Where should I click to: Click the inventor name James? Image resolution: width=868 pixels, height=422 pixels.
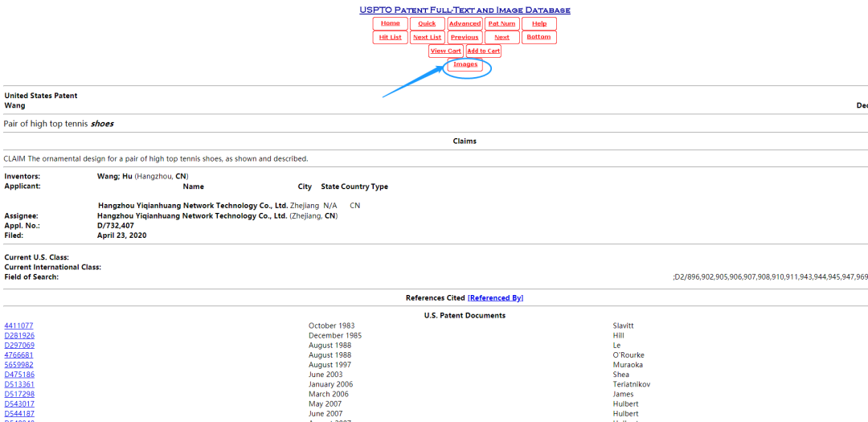click(x=624, y=395)
